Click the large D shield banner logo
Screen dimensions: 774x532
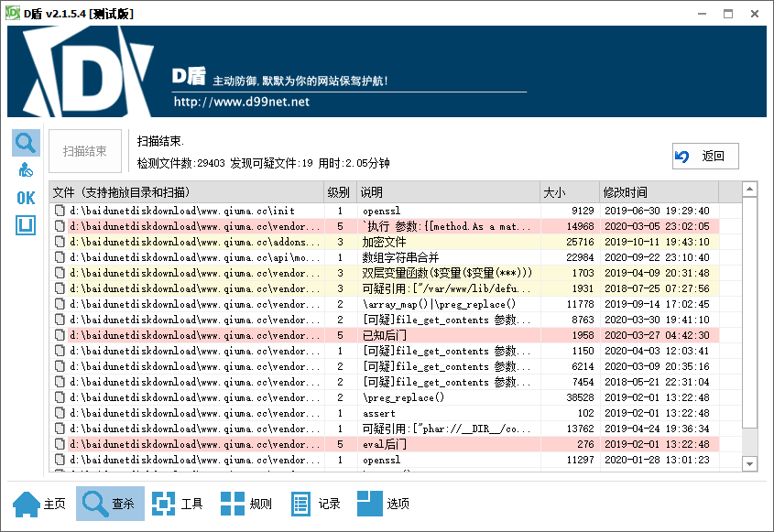coord(89,71)
